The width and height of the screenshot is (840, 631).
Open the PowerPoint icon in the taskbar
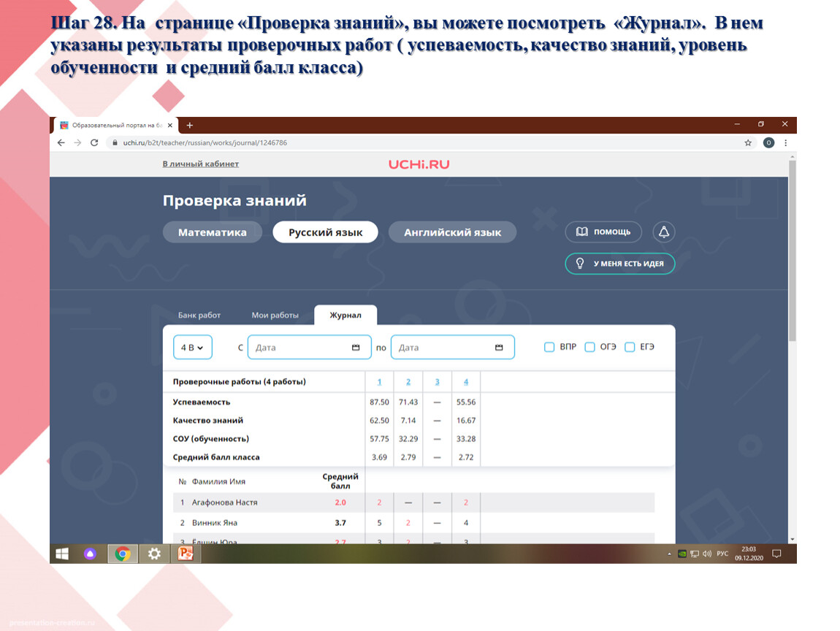[x=186, y=554]
